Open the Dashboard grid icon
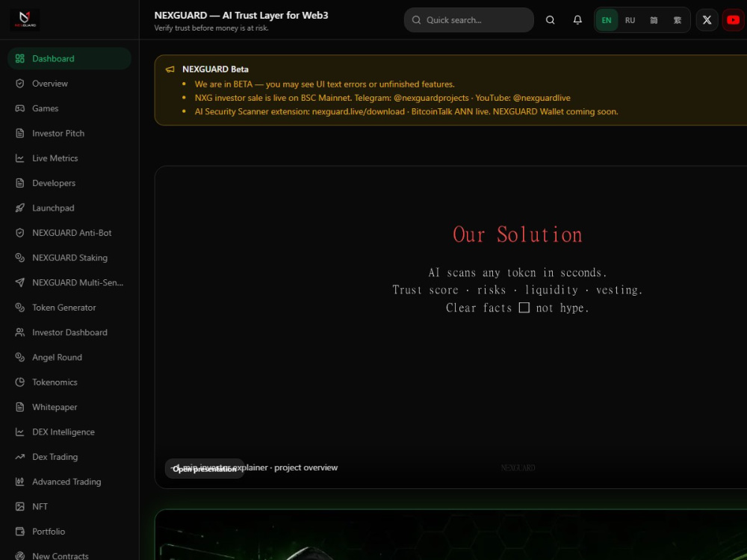The height and width of the screenshot is (560, 747). [x=19, y=58]
